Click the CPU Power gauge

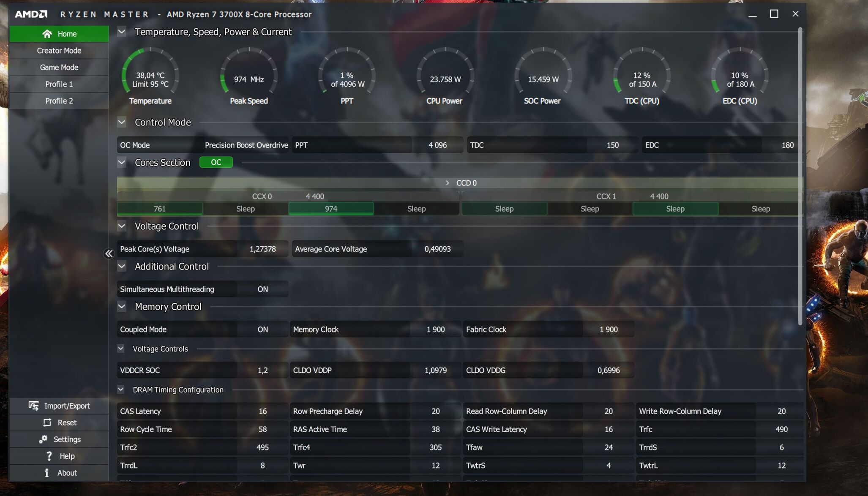[x=445, y=71]
